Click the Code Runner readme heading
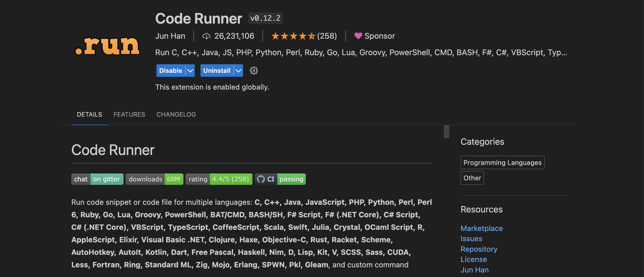This screenshot has height=277, width=644. click(x=113, y=150)
